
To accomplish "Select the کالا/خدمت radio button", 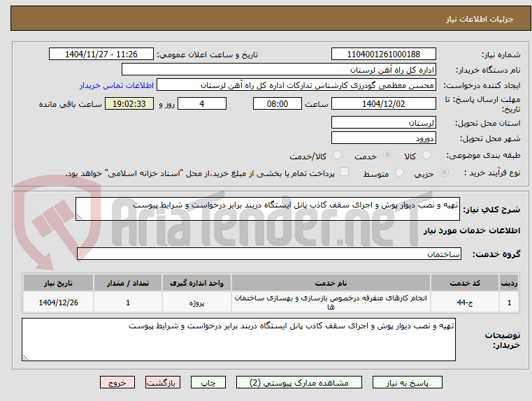I will coord(337,155).
